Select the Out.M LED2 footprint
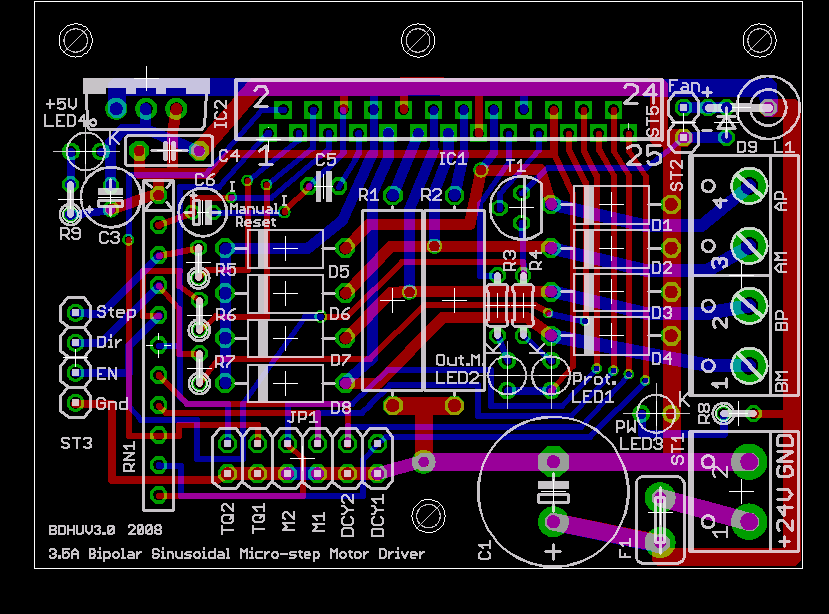This screenshot has width=829, height=614. click(506, 374)
